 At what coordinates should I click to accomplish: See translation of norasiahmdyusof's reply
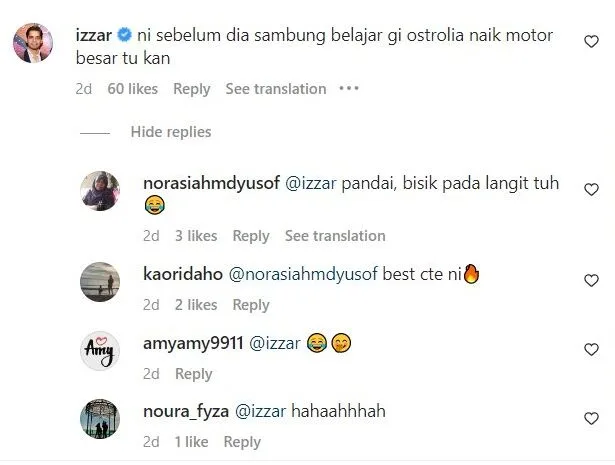point(335,236)
